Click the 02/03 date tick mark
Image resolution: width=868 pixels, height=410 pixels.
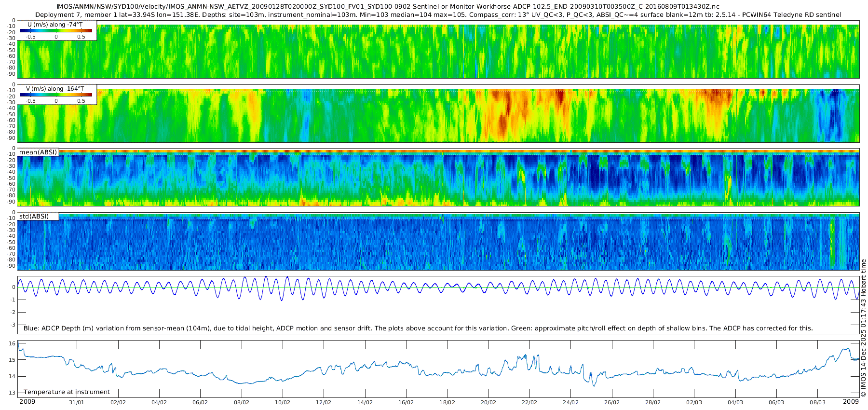click(x=694, y=402)
